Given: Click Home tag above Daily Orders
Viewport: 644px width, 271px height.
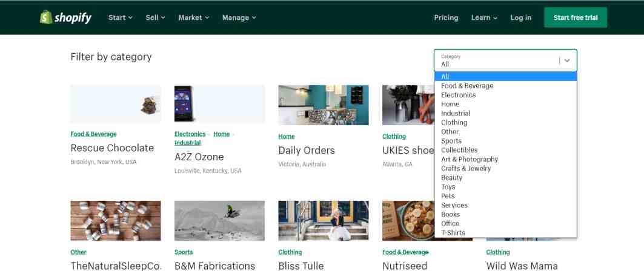Looking at the screenshot, I should [287, 137].
